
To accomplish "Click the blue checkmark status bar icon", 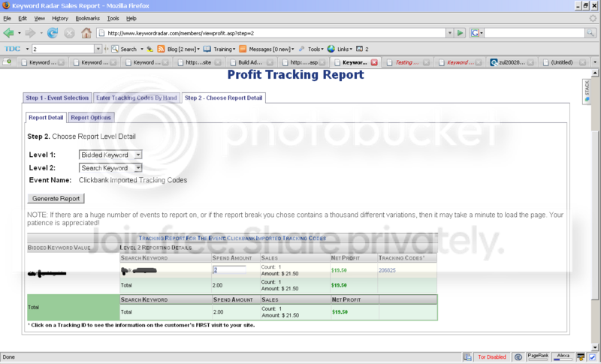I will pos(592,357).
